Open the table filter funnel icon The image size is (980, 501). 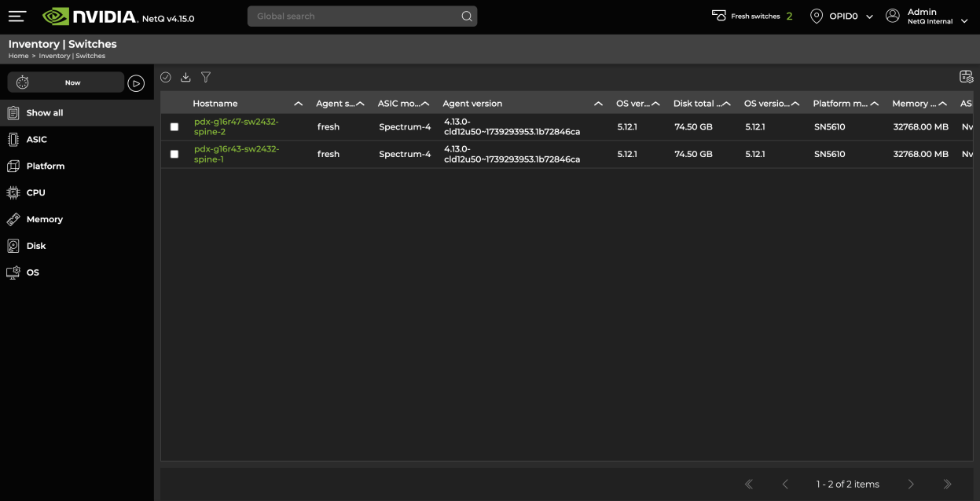(x=206, y=77)
